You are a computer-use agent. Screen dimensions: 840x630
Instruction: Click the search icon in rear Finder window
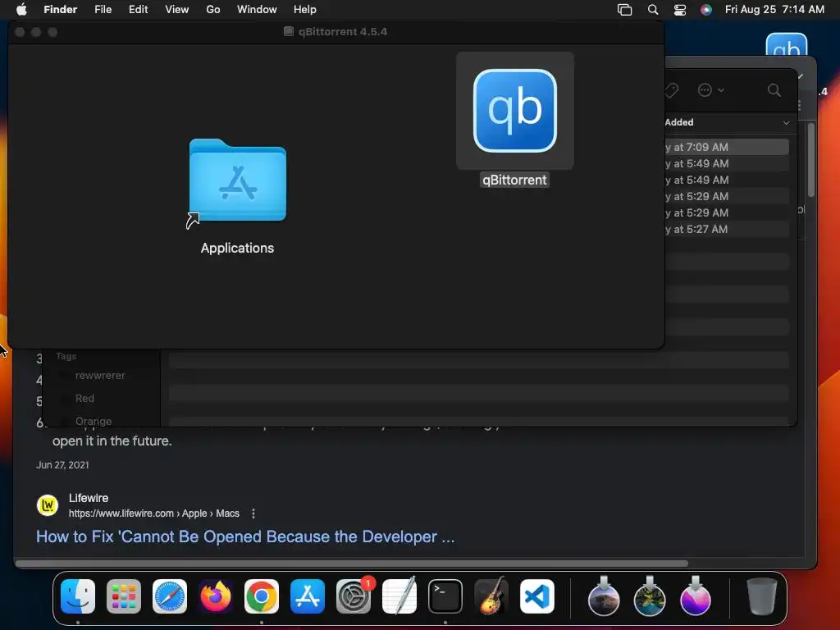tap(774, 90)
